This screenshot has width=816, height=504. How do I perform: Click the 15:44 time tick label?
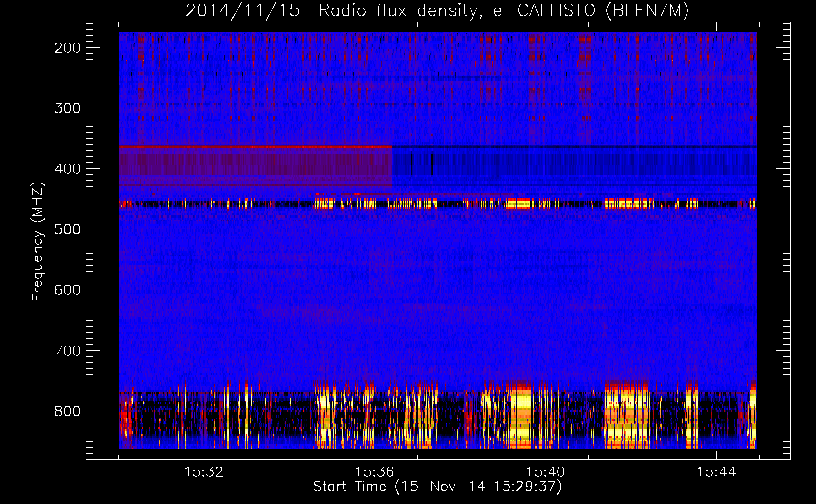(717, 472)
